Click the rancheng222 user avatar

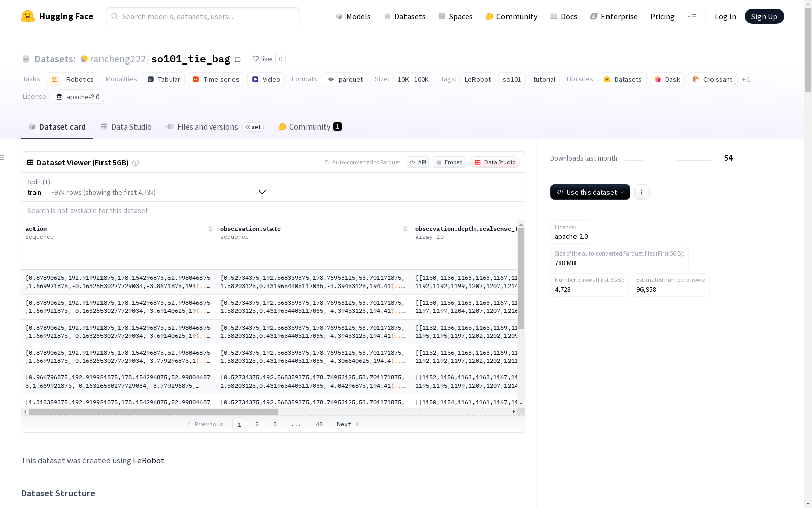point(84,59)
